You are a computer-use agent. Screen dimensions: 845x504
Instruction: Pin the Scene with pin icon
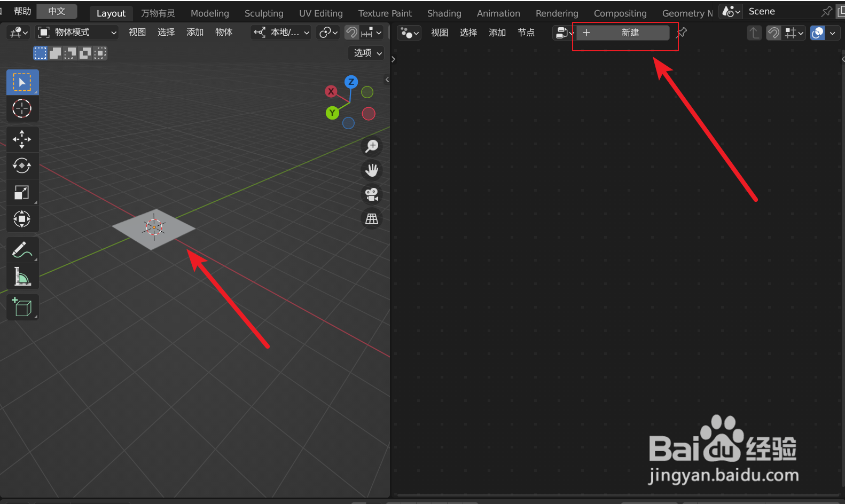pos(827,11)
